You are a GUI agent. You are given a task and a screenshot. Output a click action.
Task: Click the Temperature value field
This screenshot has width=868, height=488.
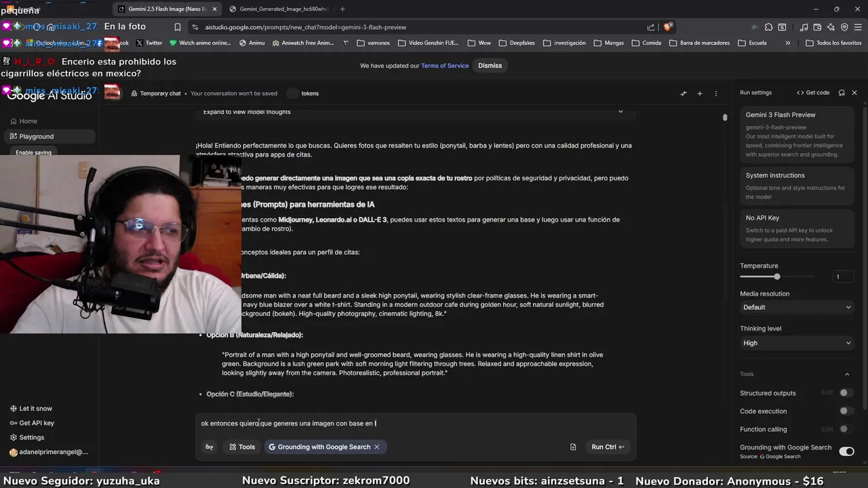842,277
